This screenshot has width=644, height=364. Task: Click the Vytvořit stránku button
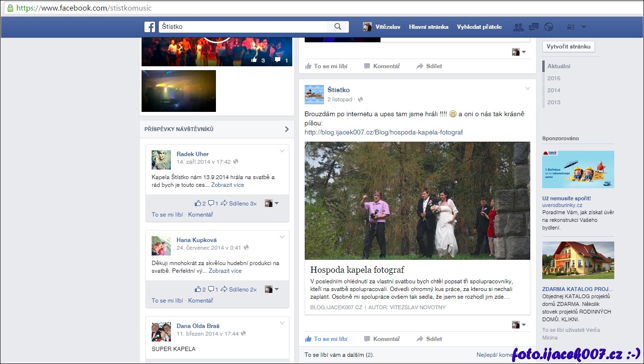[569, 47]
